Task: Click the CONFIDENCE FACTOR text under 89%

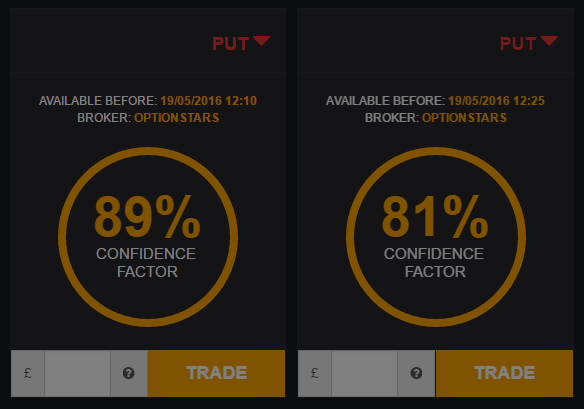Action: click(x=146, y=263)
